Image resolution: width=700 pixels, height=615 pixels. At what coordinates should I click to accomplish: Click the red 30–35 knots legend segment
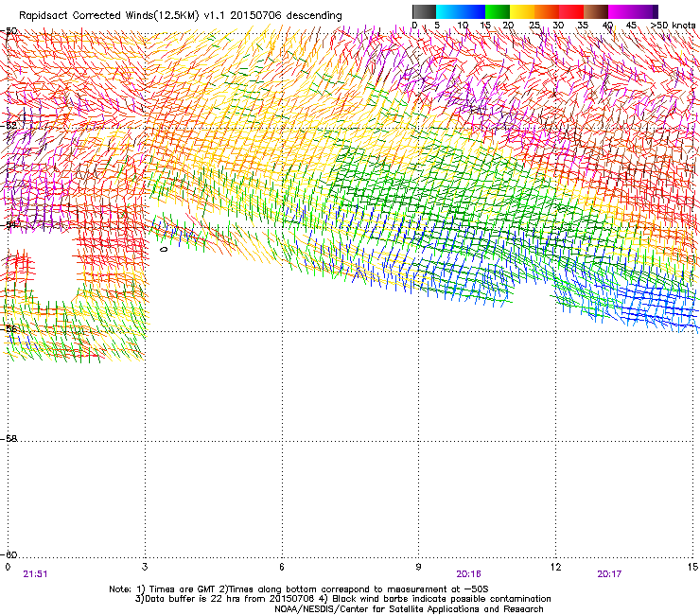pyautogui.click(x=571, y=11)
